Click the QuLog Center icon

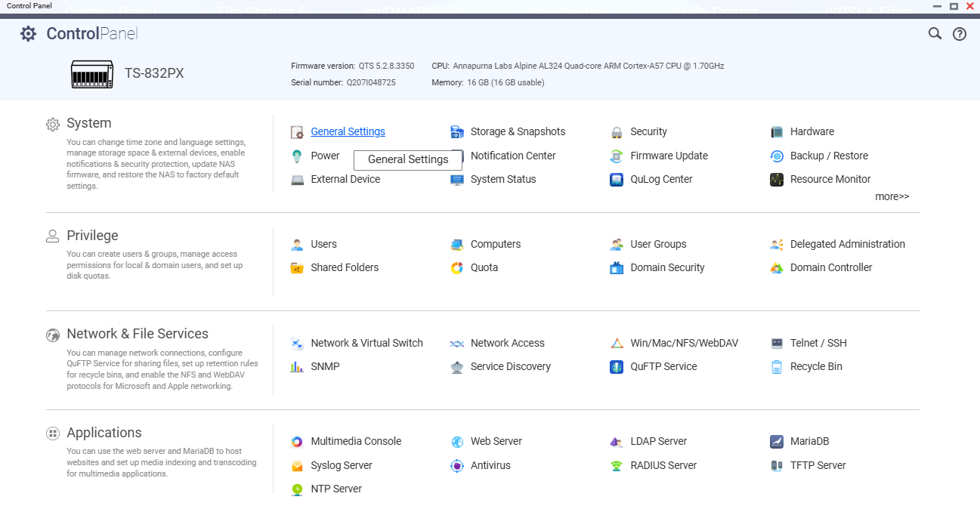pyautogui.click(x=617, y=180)
